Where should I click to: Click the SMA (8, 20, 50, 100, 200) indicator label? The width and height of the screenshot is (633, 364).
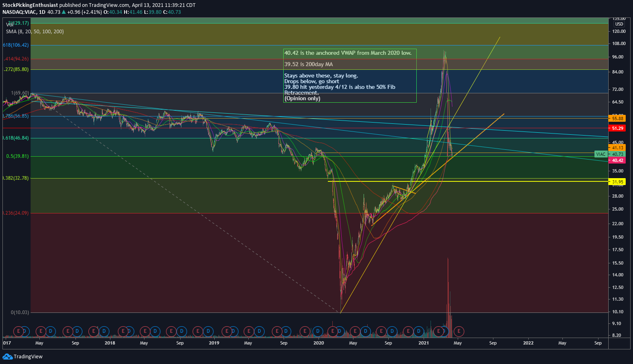(34, 31)
